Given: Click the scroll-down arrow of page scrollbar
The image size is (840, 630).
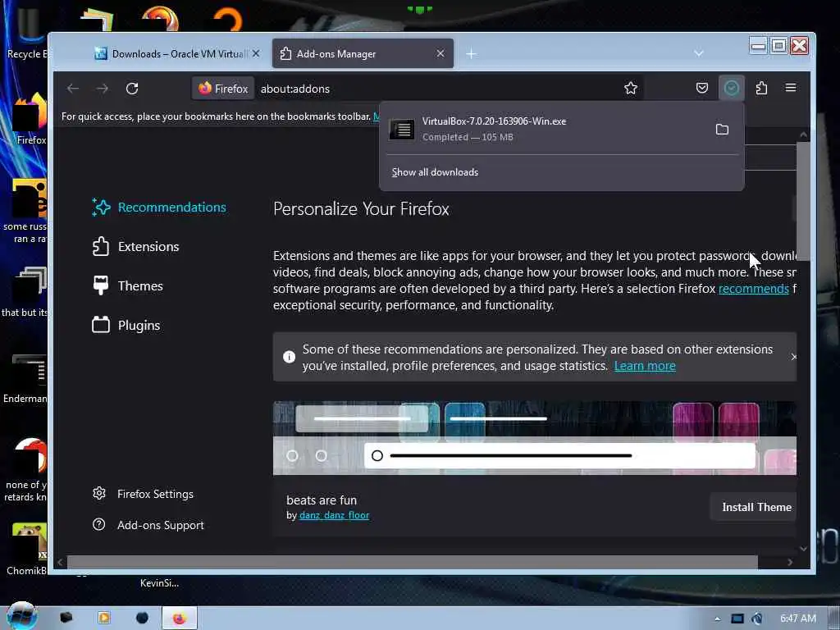Looking at the screenshot, I should [x=803, y=548].
